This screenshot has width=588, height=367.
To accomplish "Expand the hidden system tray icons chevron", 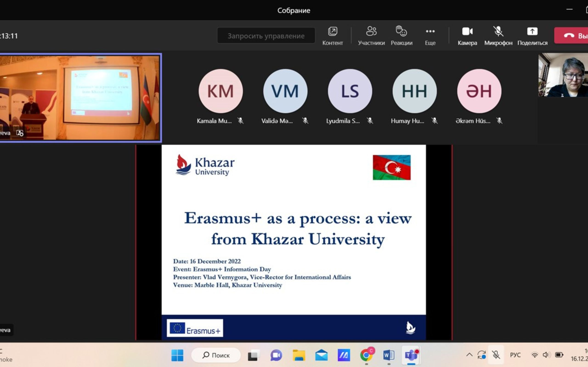I will pyautogui.click(x=469, y=355).
